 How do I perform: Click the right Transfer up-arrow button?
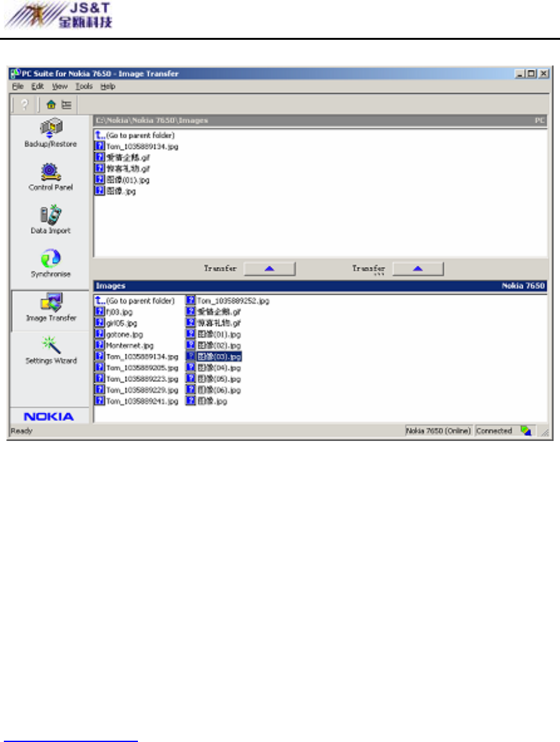(418, 269)
